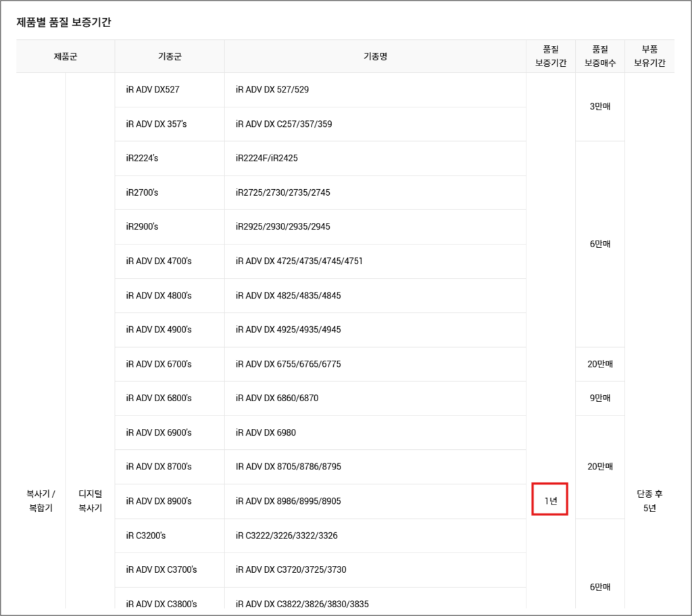Select the '기종군' column header
Image resolution: width=692 pixels, height=616 pixels.
click(170, 57)
